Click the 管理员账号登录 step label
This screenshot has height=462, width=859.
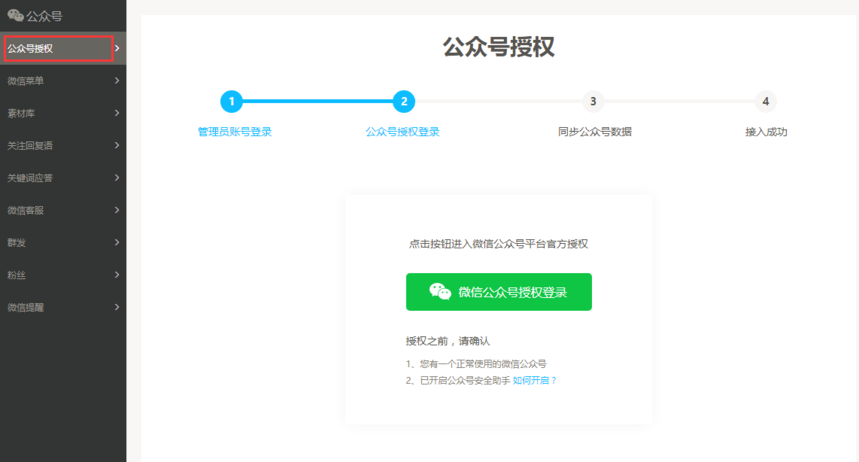(x=234, y=132)
